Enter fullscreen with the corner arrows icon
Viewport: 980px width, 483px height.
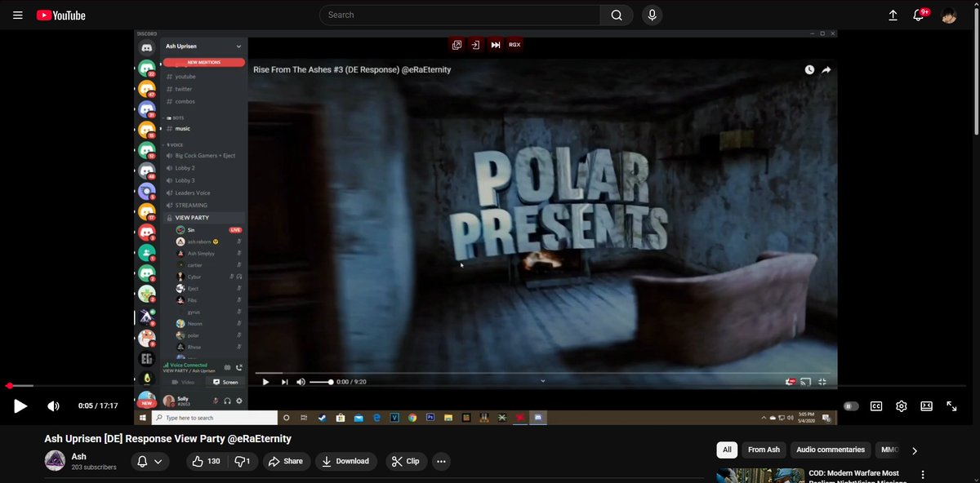pyautogui.click(x=952, y=405)
